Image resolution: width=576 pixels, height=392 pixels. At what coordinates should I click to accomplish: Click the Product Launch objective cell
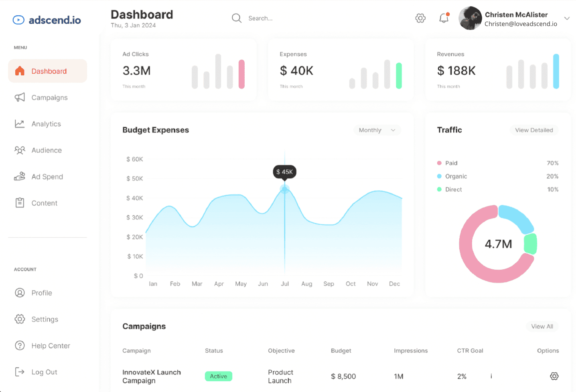(280, 376)
